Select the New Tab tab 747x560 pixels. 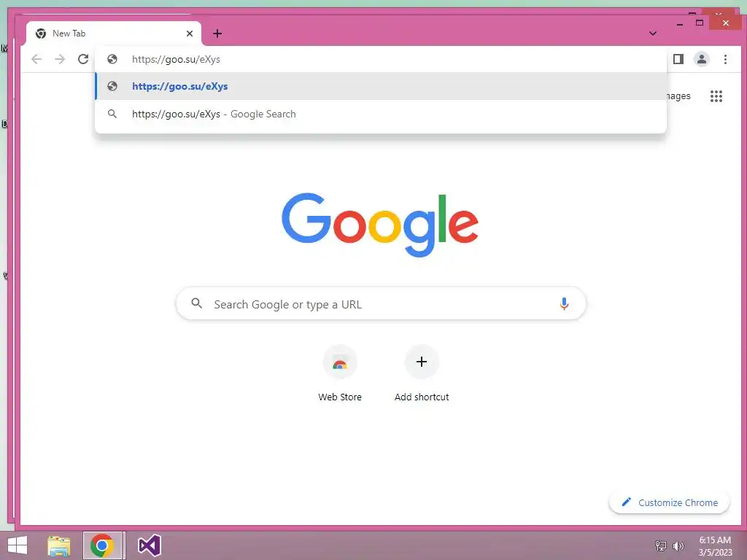(113, 34)
